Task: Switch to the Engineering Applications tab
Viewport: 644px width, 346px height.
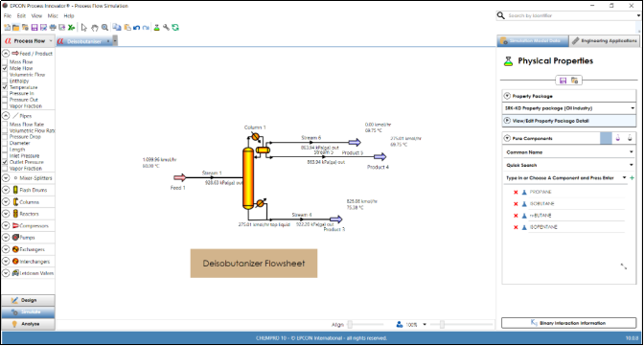Action: pos(605,40)
